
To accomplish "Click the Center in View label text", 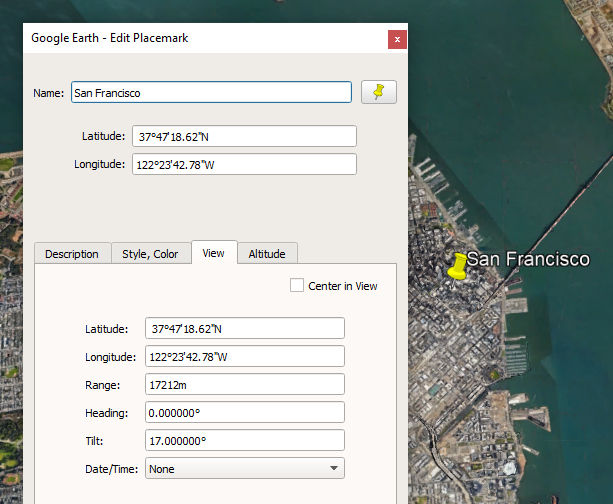I will (343, 286).
